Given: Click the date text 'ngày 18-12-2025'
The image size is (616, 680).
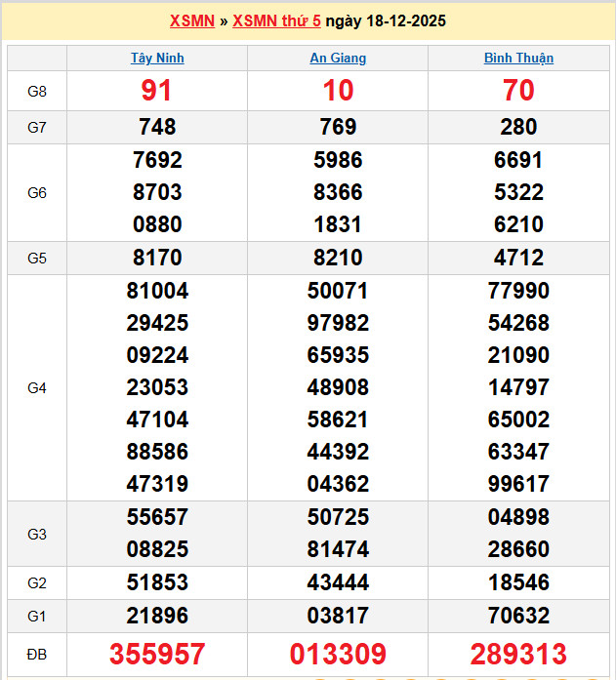Looking at the screenshot, I should click(x=386, y=20).
